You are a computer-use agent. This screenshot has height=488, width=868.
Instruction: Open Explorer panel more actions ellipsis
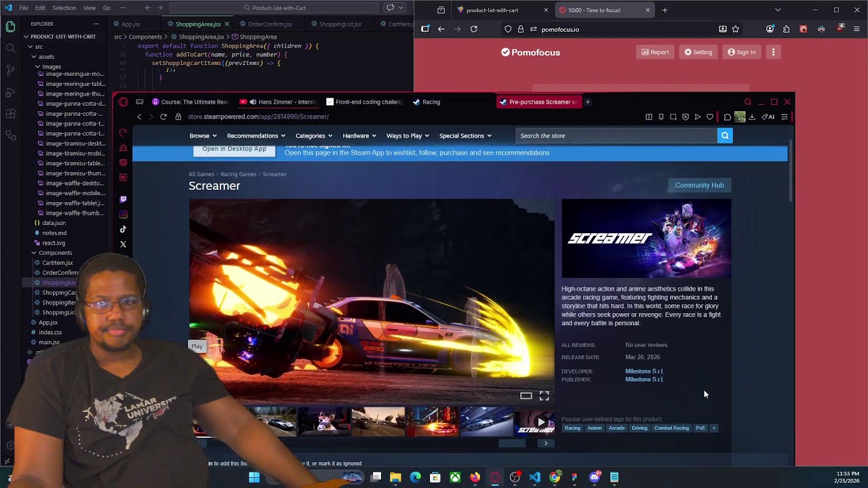tap(96, 24)
